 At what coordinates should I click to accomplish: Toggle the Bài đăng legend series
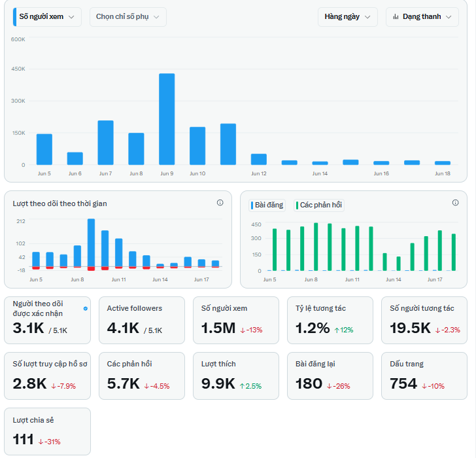(x=267, y=205)
